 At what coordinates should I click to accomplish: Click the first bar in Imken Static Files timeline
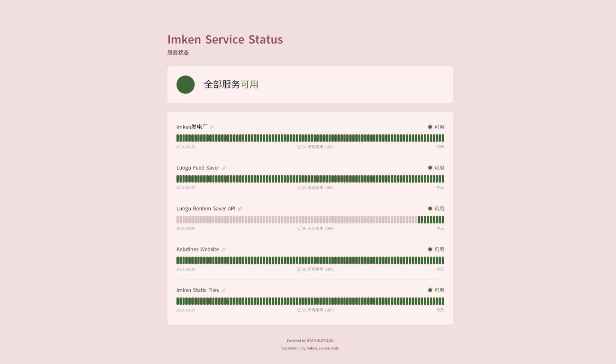coord(178,301)
